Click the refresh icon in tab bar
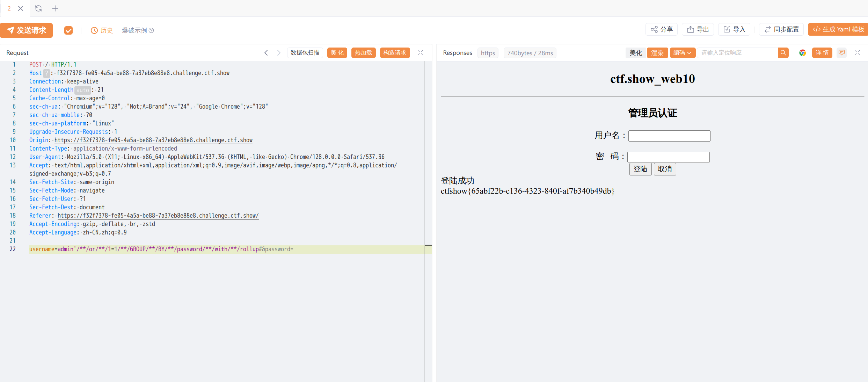The width and height of the screenshot is (868, 382). tap(38, 8)
